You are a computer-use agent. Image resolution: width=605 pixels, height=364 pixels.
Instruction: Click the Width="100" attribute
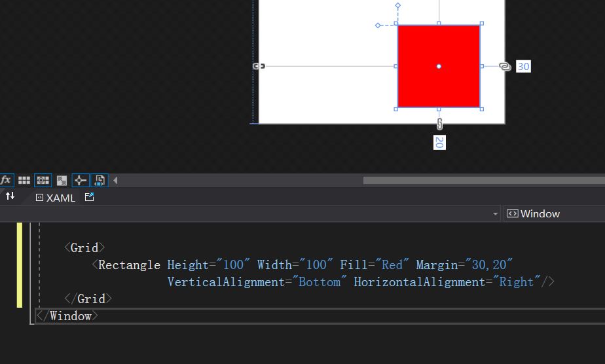[295, 265]
